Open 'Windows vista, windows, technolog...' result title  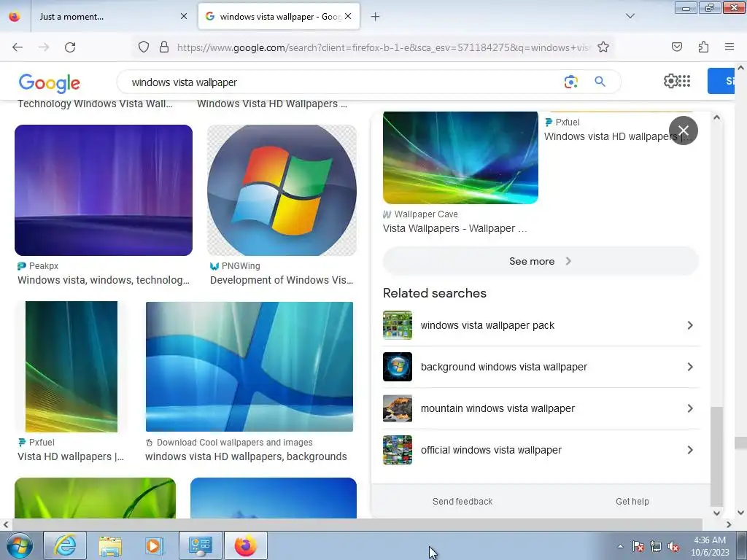[x=104, y=280]
